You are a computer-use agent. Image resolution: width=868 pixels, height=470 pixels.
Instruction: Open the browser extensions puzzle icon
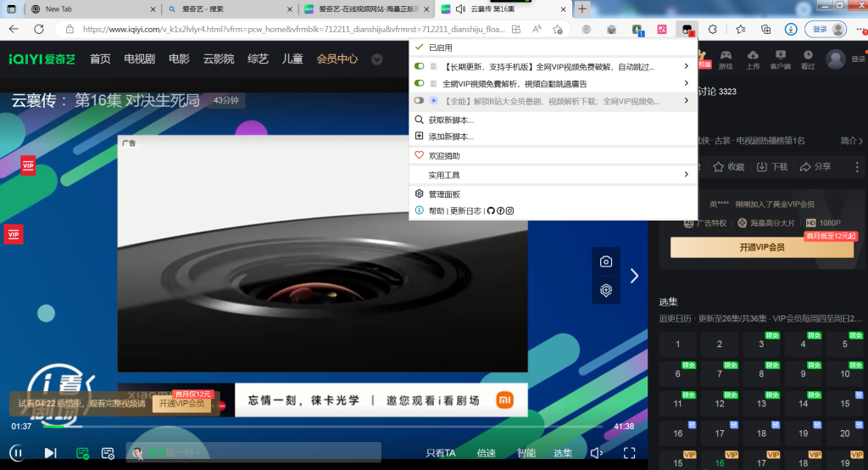[712, 30]
